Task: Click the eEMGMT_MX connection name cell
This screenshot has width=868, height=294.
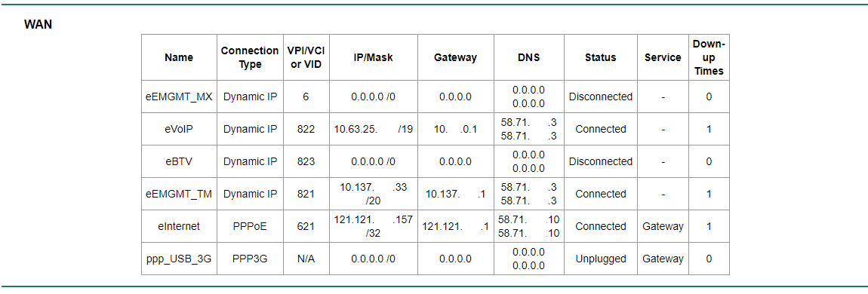Action: (179, 96)
